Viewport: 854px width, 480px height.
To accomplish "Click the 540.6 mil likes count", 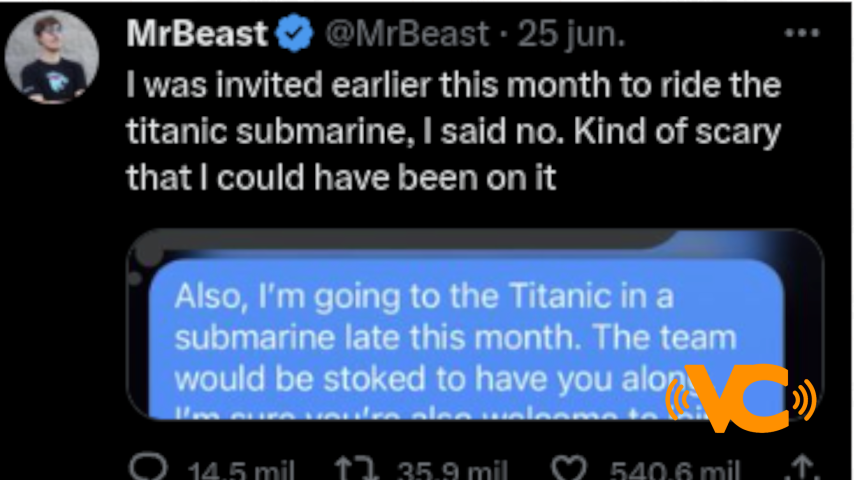I will tap(678, 470).
